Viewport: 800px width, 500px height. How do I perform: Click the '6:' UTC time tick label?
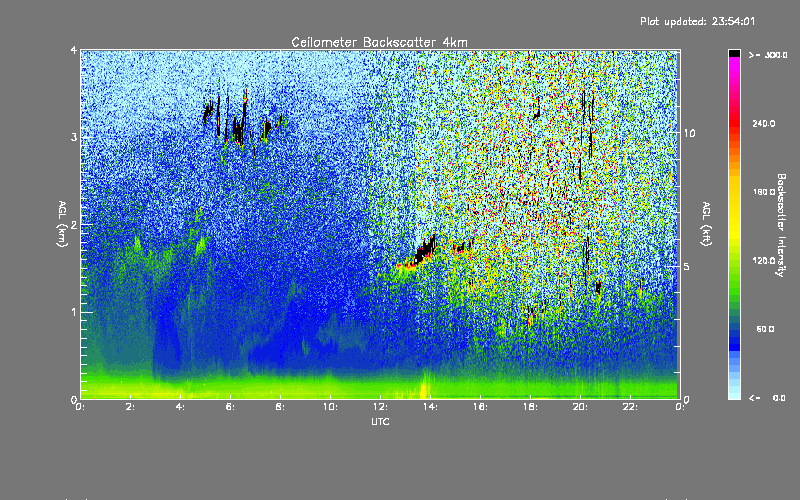pyautogui.click(x=231, y=407)
